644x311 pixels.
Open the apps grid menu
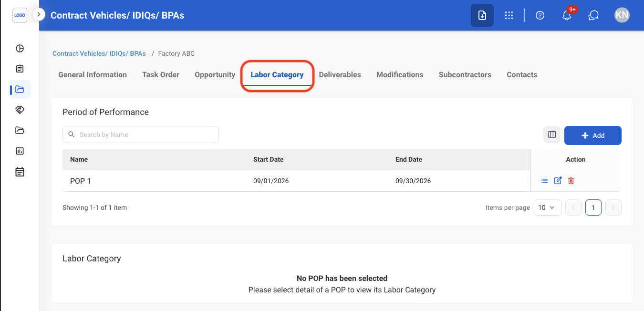coord(509,15)
